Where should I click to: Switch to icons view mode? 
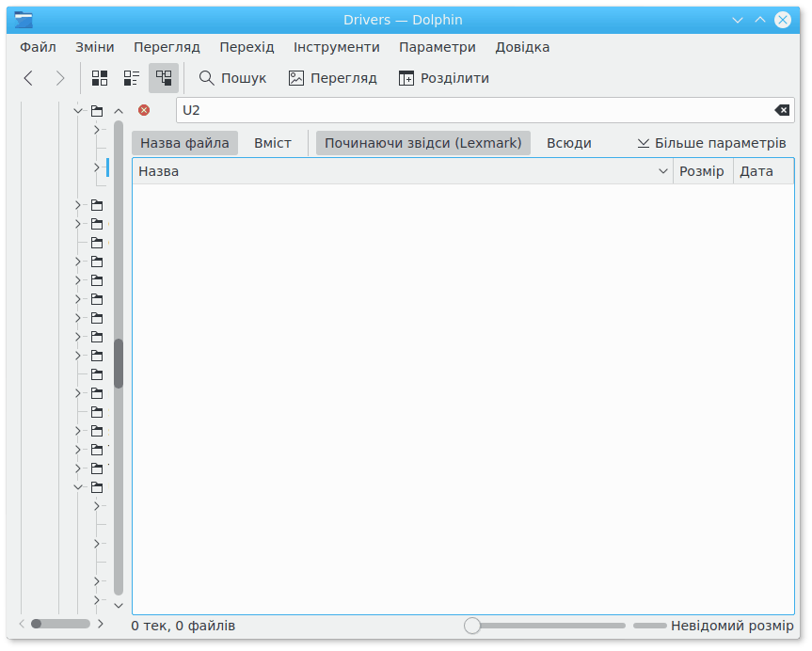pyautogui.click(x=100, y=78)
